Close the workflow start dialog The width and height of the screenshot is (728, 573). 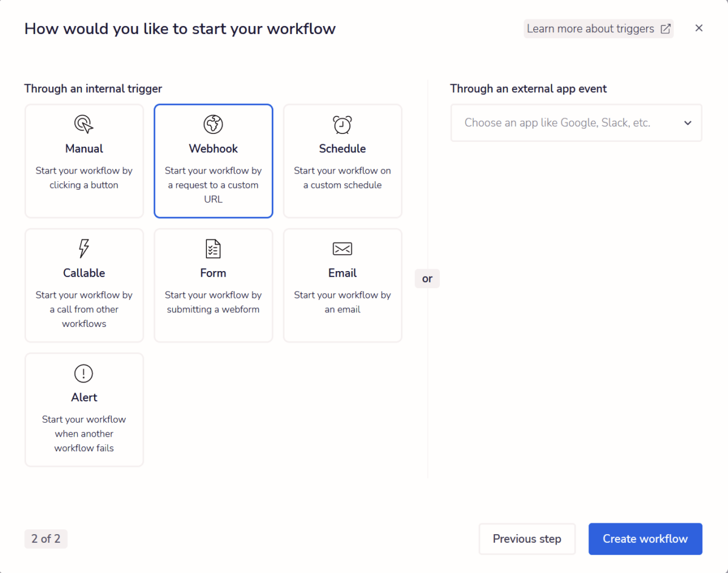(699, 28)
